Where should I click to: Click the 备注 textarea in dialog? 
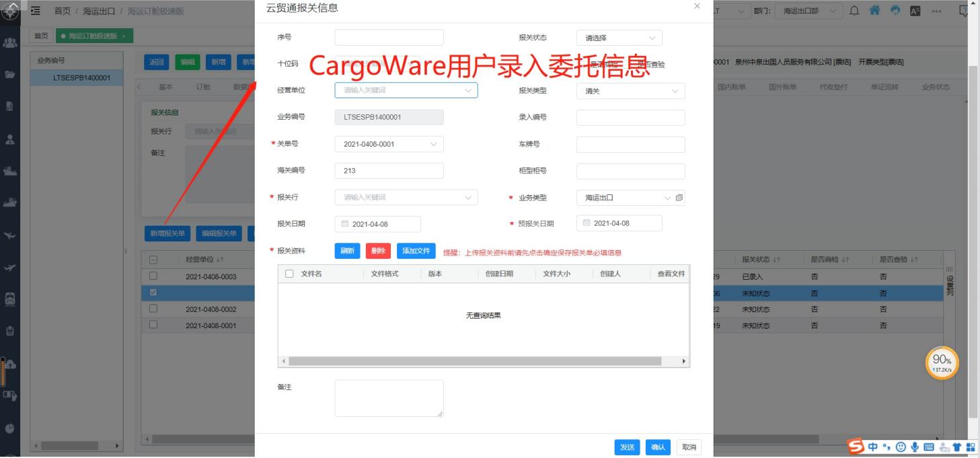click(x=389, y=398)
